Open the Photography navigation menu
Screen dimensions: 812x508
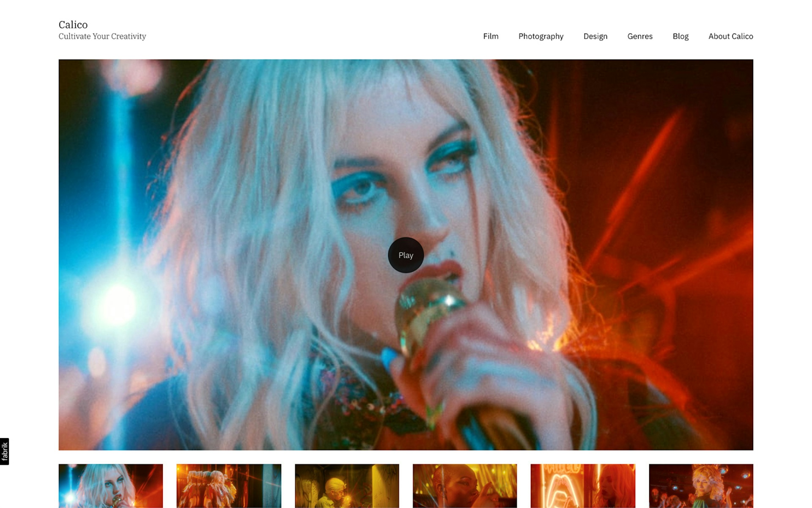click(540, 36)
